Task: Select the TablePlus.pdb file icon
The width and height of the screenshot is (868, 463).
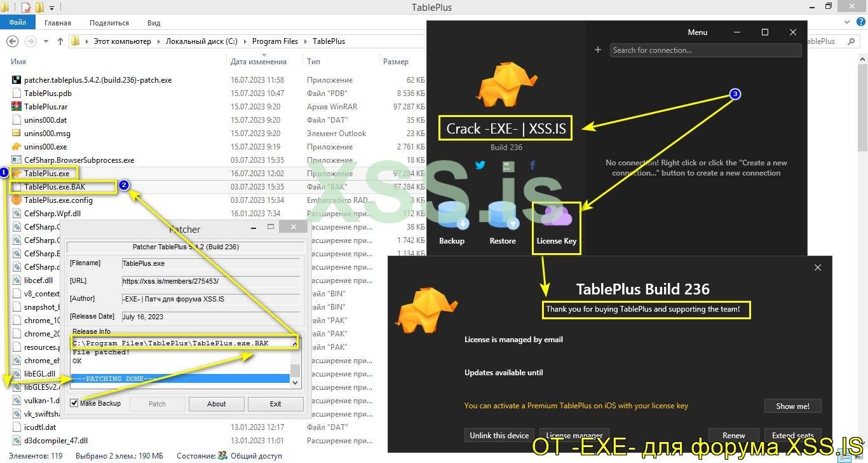Action: pos(17,93)
